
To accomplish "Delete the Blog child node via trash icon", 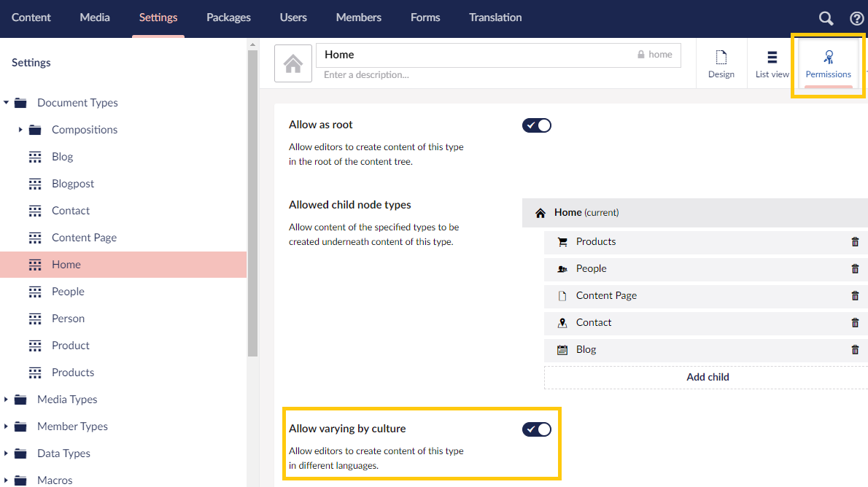I will [855, 349].
